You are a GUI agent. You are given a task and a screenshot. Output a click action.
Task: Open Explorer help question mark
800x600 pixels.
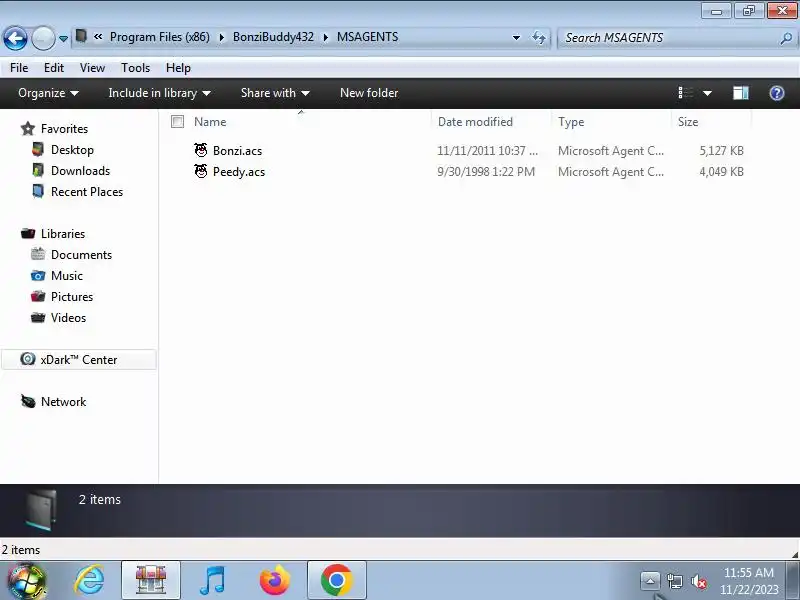point(777,93)
